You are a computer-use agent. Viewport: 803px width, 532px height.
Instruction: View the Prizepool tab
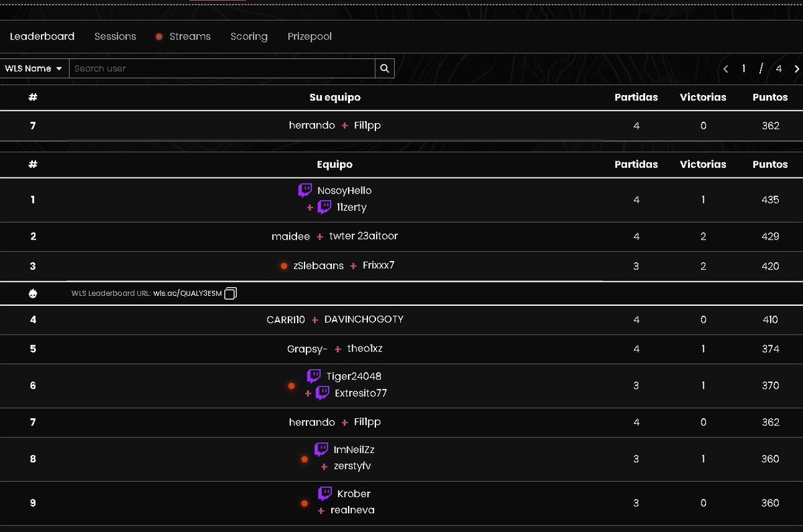click(x=310, y=36)
